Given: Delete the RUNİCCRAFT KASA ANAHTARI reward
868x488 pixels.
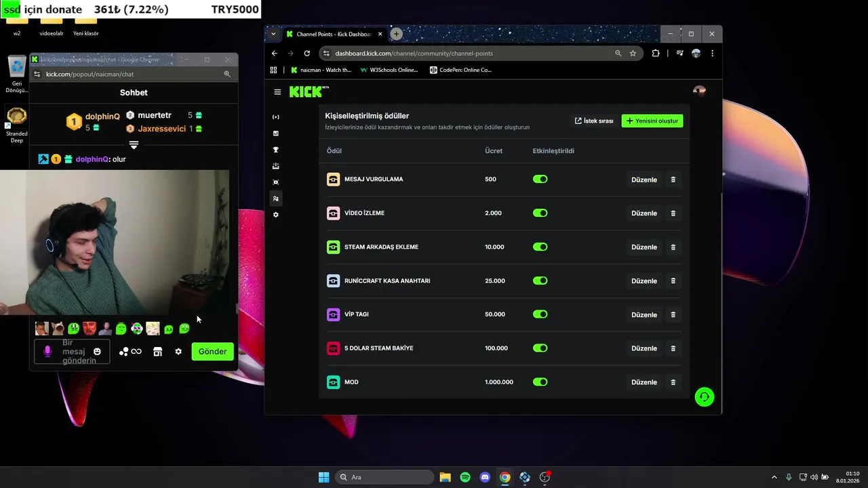Looking at the screenshot, I should (x=673, y=281).
